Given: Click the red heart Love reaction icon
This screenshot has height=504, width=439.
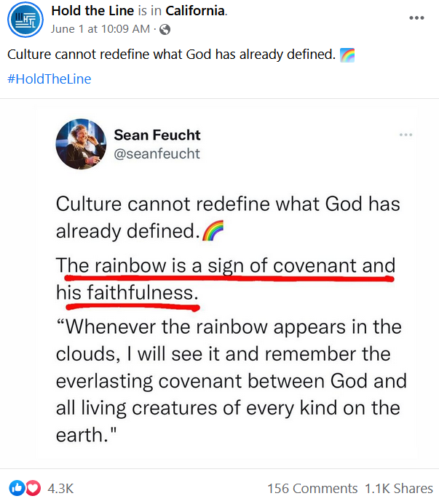Looking at the screenshot, I should tap(32, 488).
